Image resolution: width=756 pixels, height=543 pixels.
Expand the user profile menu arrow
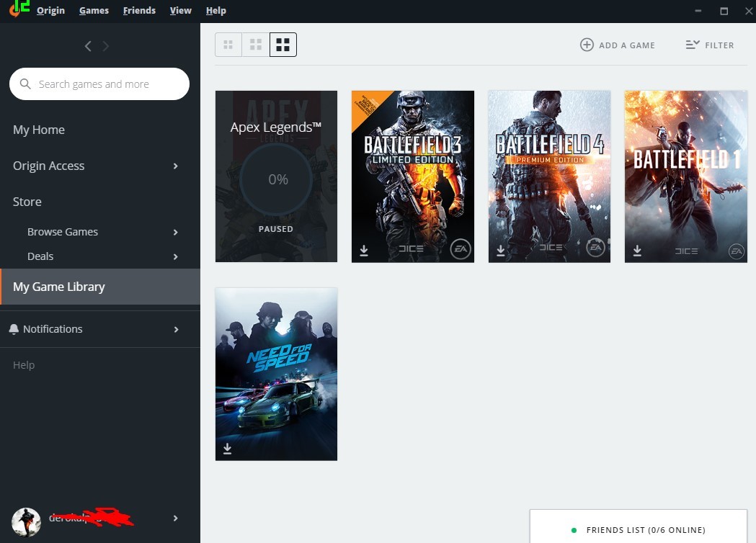[176, 519]
